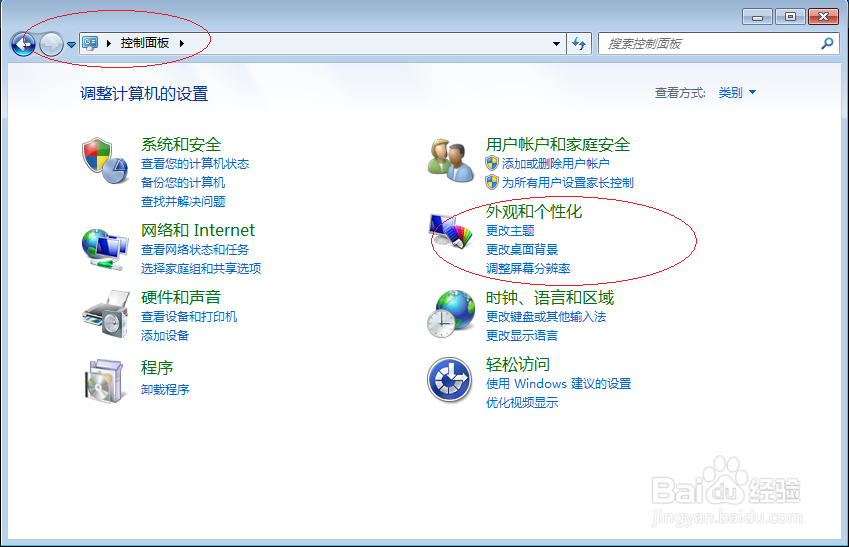Open 硬件和声音 category

pyautogui.click(x=181, y=297)
